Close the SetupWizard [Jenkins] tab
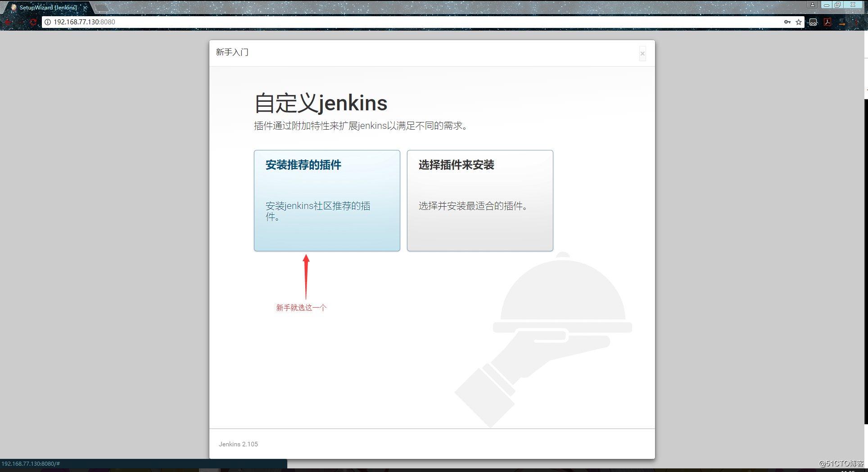Image resolution: width=868 pixels, height=472 pixels. (x=85, y=8)
